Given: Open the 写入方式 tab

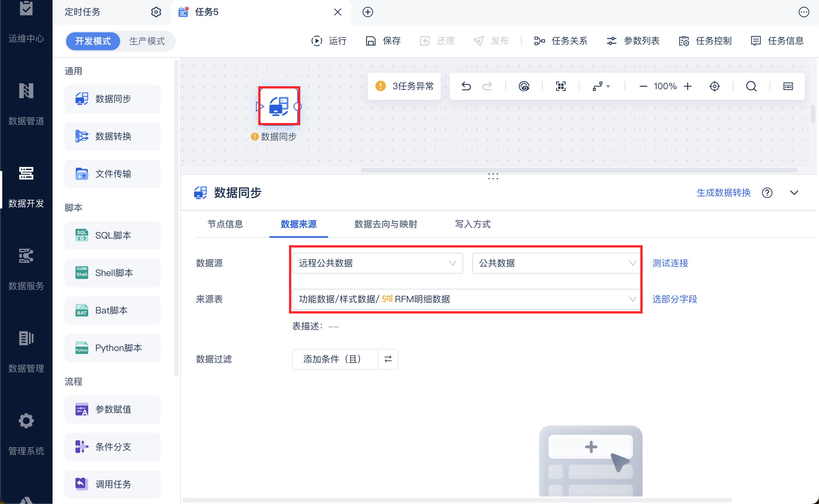Looking at the screenshot, I should (473, 224).
